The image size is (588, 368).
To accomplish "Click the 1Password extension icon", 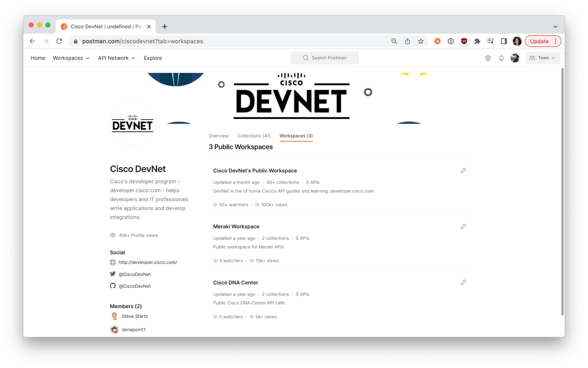I will pyautogui.click(x=451, y=41).
